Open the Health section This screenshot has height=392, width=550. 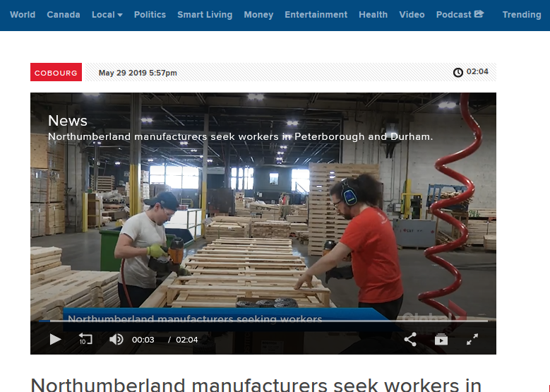point(373,15)
